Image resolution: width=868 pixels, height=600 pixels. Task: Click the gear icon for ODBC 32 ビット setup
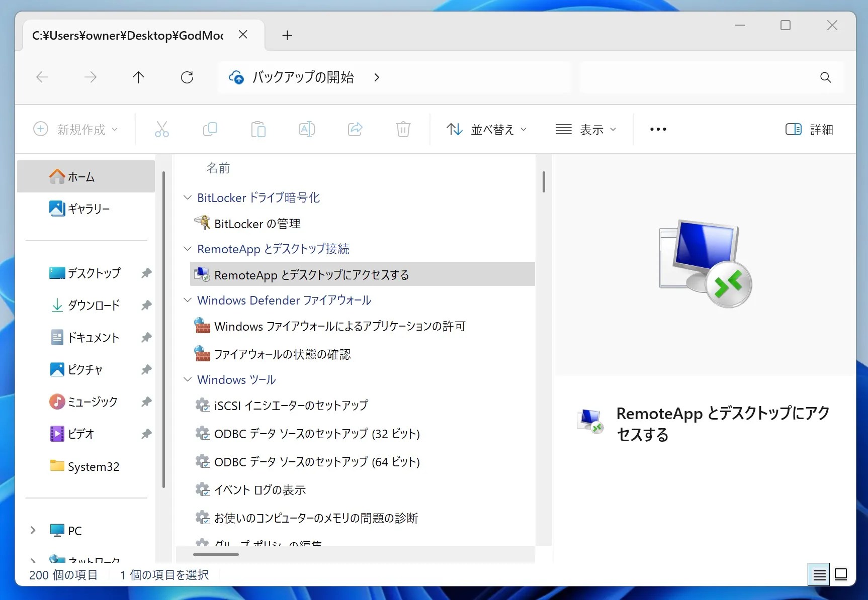203,433
